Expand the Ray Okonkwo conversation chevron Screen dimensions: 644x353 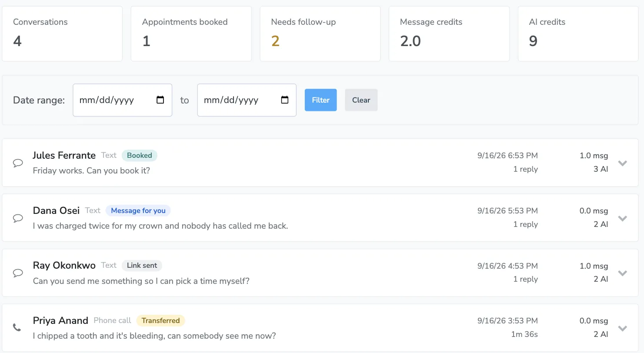623,273
